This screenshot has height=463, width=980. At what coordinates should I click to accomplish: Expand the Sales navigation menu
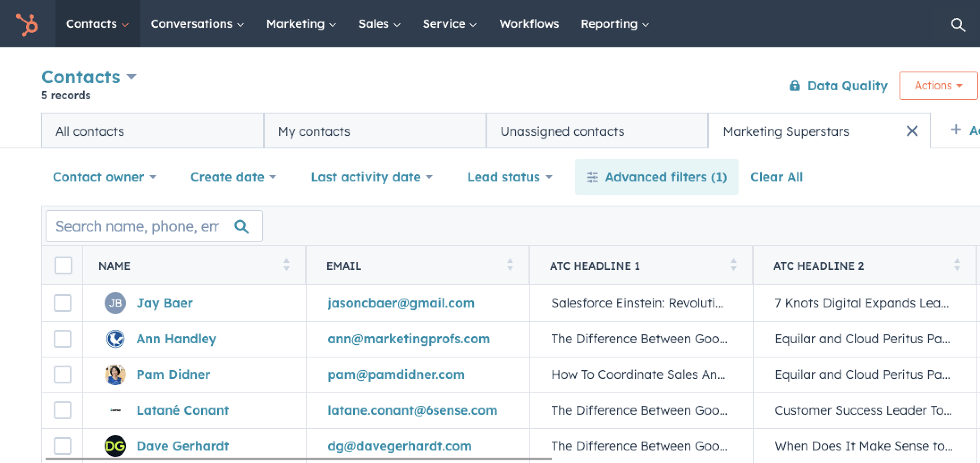[379, 24]
